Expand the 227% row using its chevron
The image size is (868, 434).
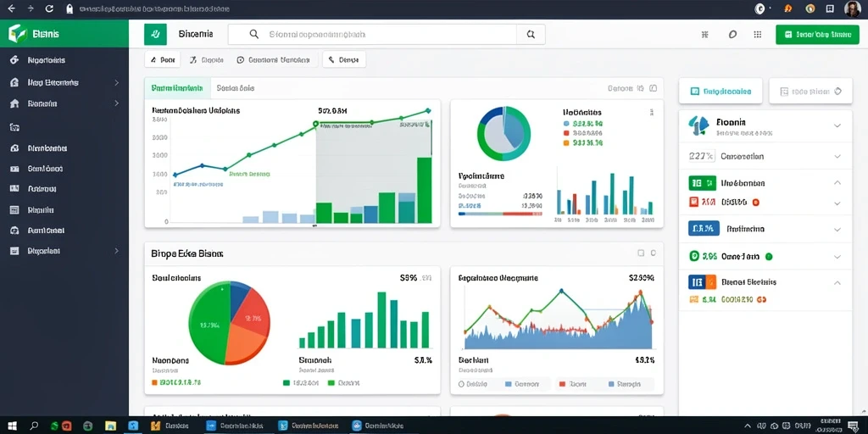click(x=837, y=157)
